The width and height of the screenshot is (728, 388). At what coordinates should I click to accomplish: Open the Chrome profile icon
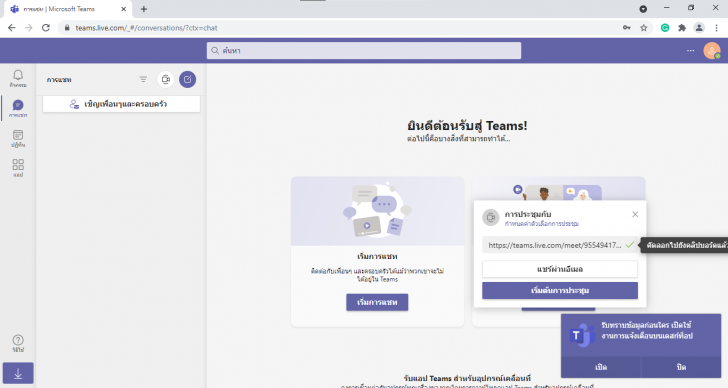699,28
